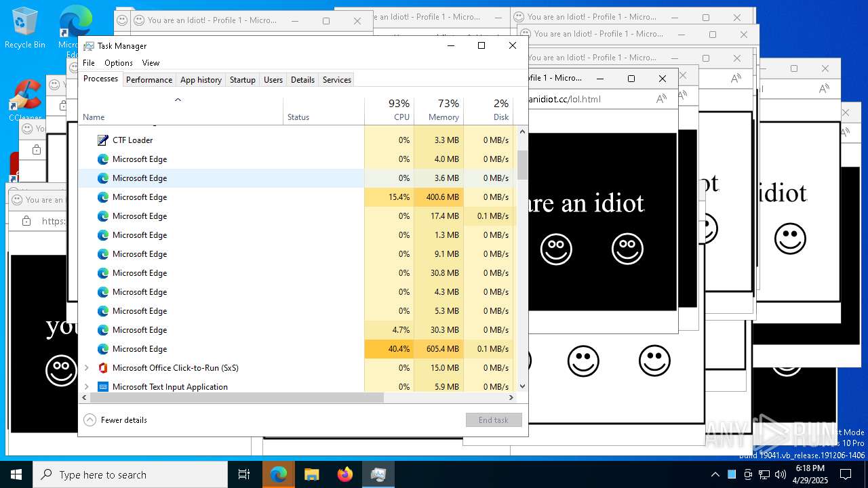Select the Edge process using 15.4% CPU
This screenshot has height=488, width=868.
coord(296,197)
